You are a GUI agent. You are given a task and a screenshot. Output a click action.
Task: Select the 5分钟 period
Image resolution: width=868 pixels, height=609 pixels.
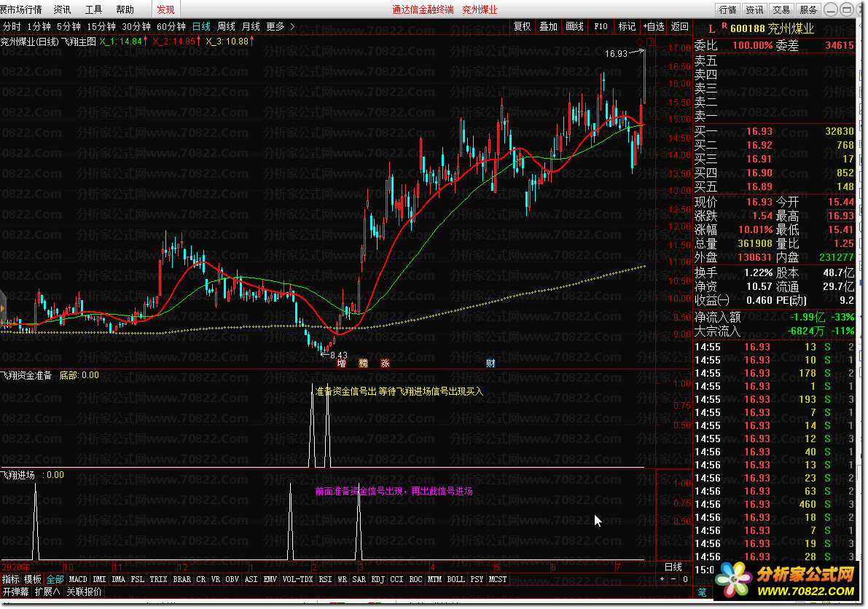click(69, 26)
